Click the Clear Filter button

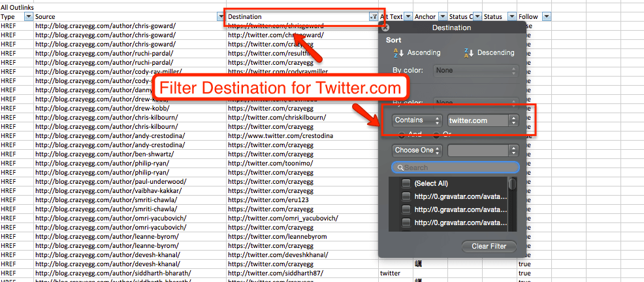[x=489, y=246]
